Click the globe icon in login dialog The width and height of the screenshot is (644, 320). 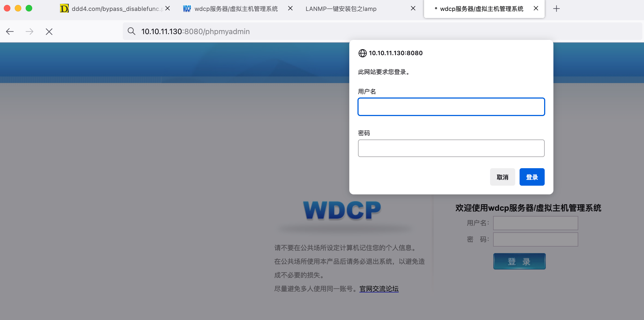point(362,53)
